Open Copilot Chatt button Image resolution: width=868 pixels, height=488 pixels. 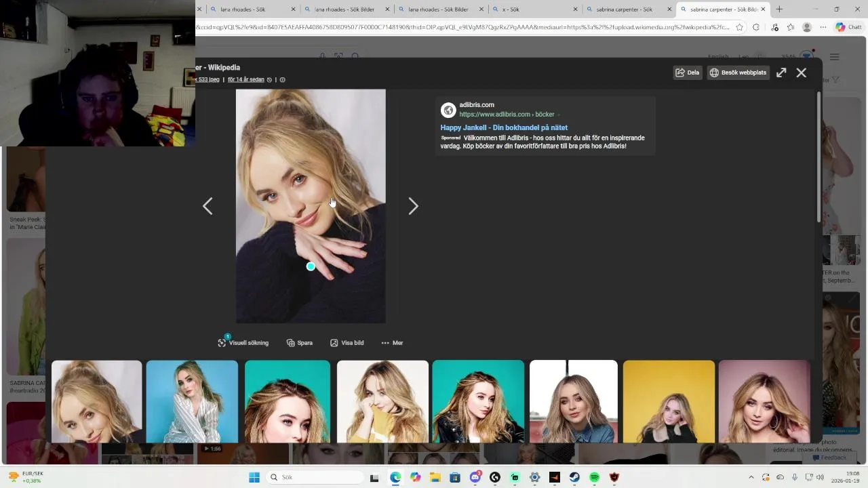850,28
